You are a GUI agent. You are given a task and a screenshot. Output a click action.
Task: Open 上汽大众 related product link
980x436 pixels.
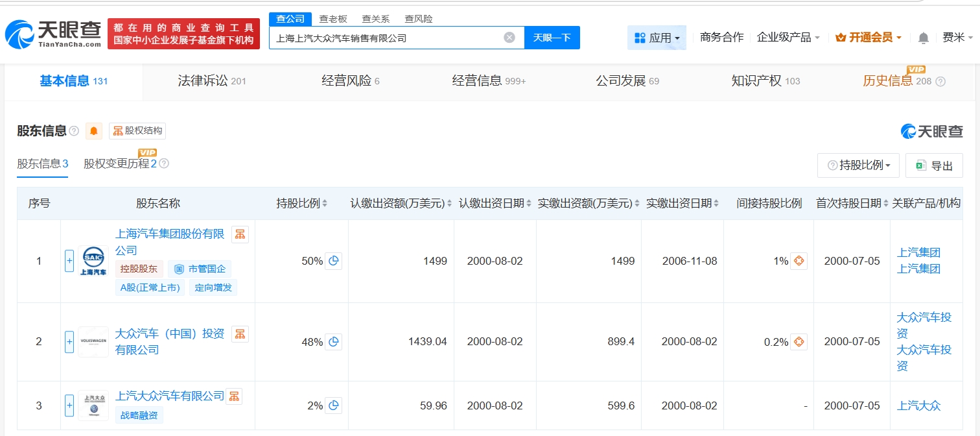[x=918, y=406]
